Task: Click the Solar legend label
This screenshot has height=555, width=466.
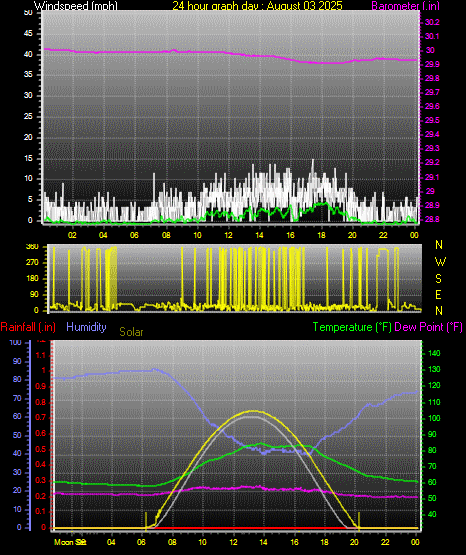Action: pos(131,332)
